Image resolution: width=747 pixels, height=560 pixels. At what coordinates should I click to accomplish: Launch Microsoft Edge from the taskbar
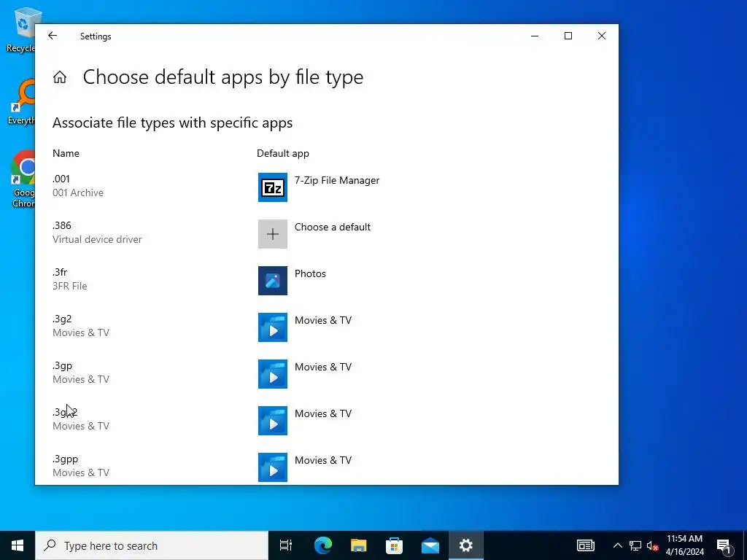[x=323, y=545]
